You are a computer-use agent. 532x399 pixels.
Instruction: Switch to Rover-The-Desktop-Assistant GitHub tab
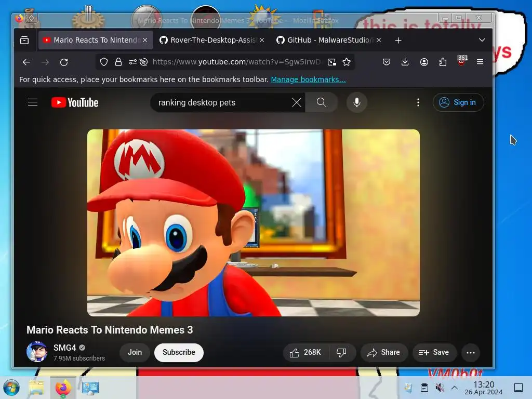[212, 40]
